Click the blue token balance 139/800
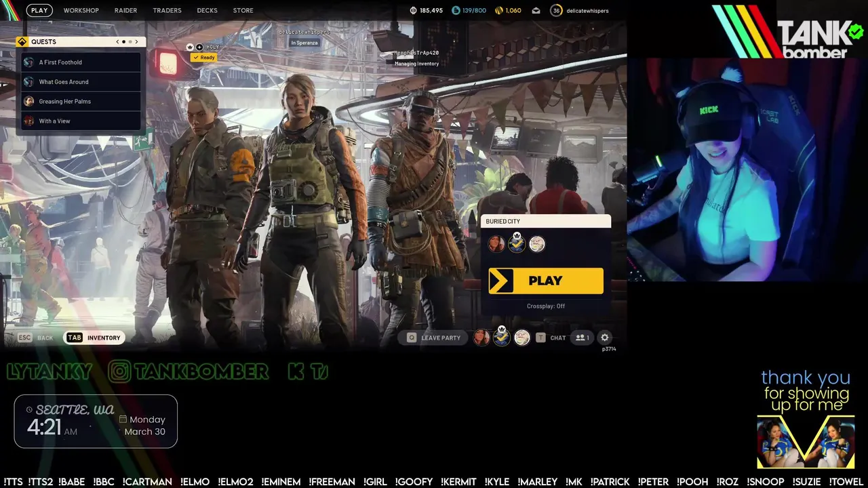The image size is (868, 488). click(469, 10)
